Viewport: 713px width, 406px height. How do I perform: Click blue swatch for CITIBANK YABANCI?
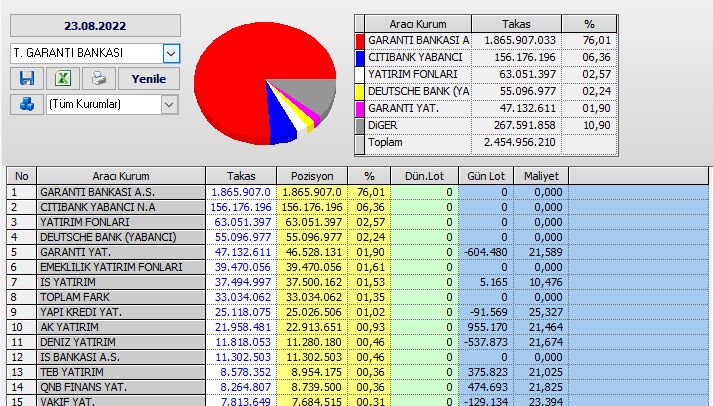360,57
